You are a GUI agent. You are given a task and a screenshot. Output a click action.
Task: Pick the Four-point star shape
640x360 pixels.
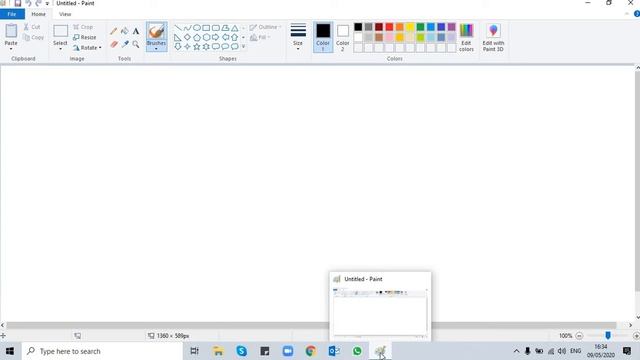187,47
